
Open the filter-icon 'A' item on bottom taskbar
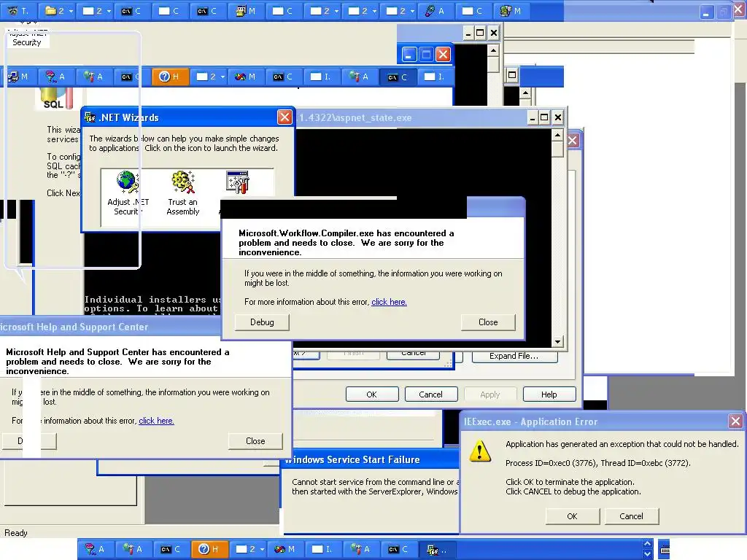tap(94, 549)
